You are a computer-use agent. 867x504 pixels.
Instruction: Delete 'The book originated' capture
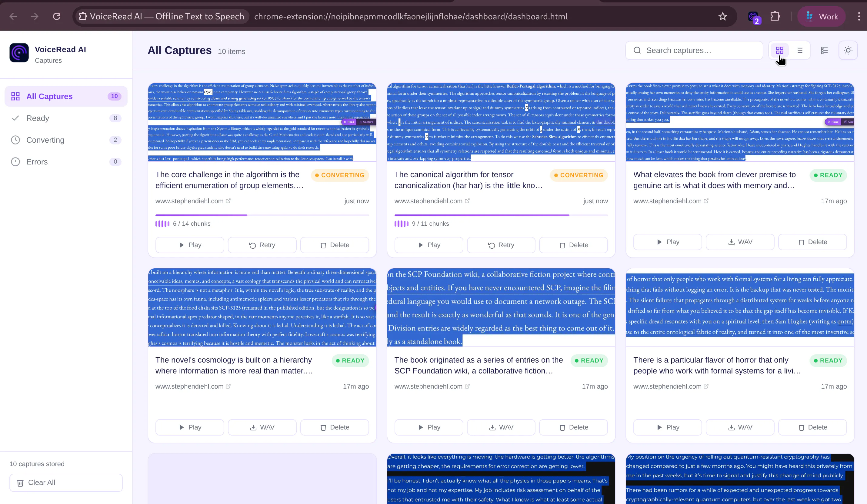click(x=574, y=427)
